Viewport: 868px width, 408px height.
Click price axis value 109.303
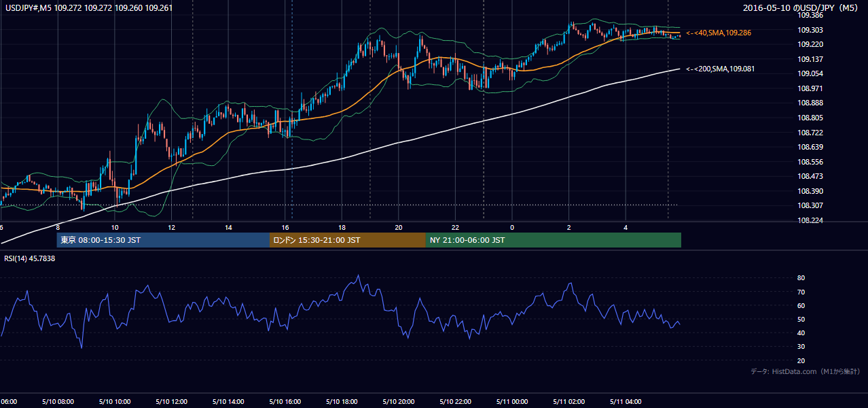click(x=810, y=30)
